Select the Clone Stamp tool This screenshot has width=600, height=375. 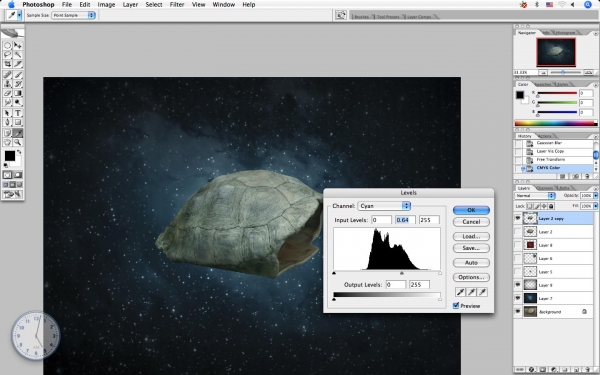tap(7, 84)
